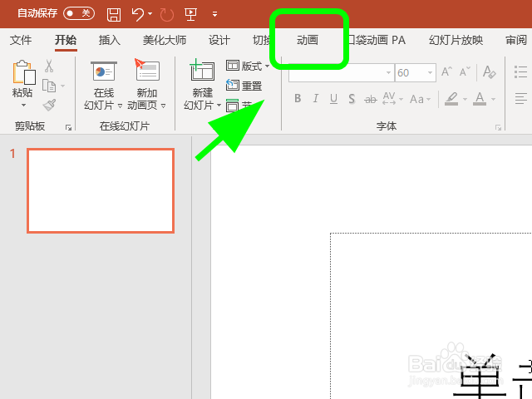Toggle Underline formatting
This screenshot has width=532, height=399.
click(333, 99)
